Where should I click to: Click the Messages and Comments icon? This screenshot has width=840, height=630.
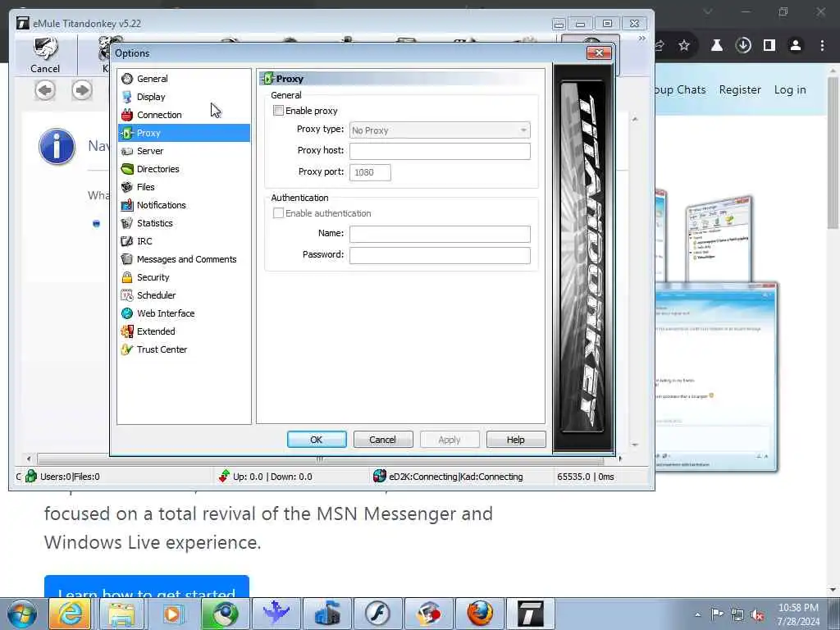[127, 259]
